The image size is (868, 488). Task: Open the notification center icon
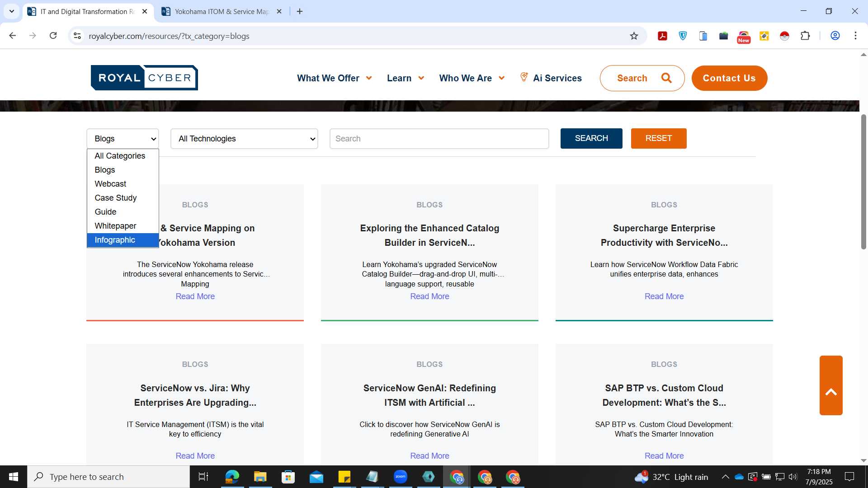849,477
